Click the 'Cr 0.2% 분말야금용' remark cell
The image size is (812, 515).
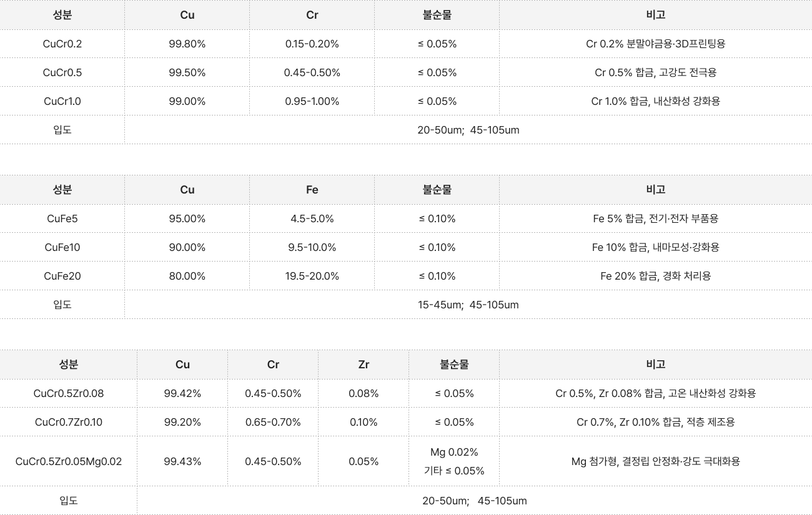click(x=656, y=44)
